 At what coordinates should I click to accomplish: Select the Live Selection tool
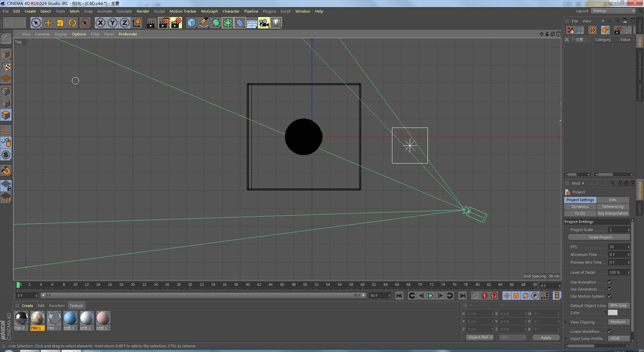click(36, 23)
